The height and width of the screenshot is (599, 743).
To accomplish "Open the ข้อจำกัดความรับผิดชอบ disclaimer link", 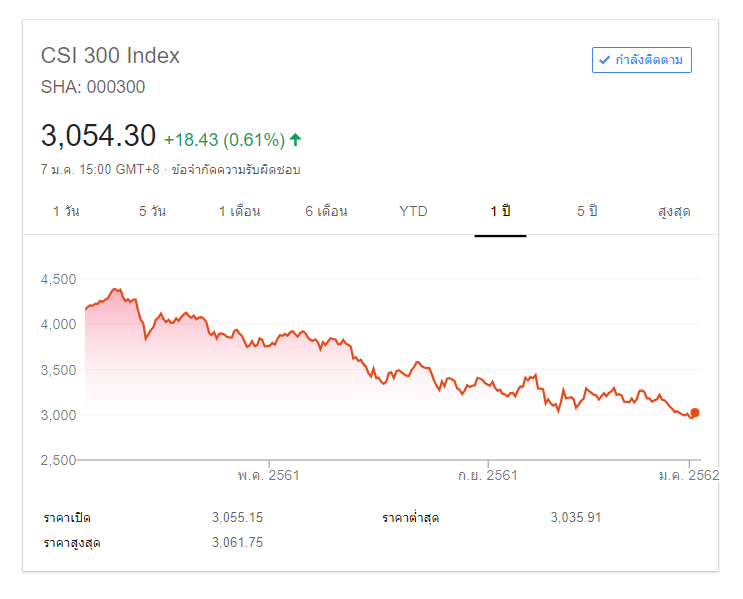I will coord(236,170).
